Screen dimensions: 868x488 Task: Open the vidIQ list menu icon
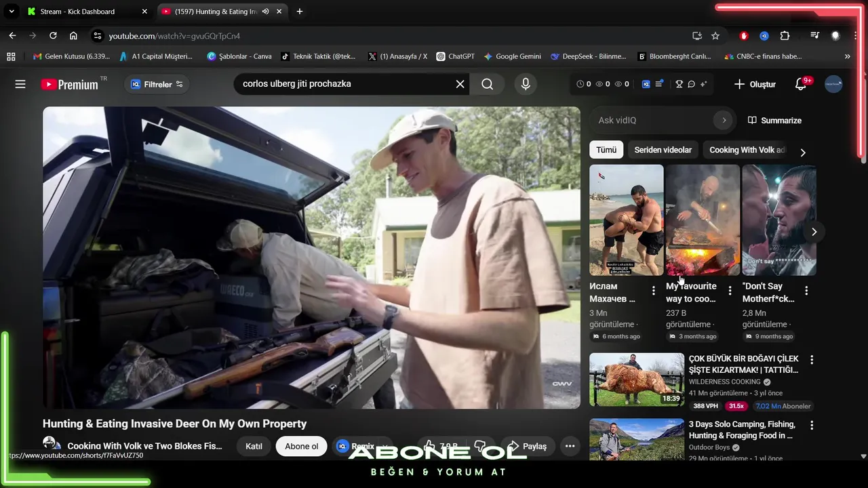tap(659, 84)
